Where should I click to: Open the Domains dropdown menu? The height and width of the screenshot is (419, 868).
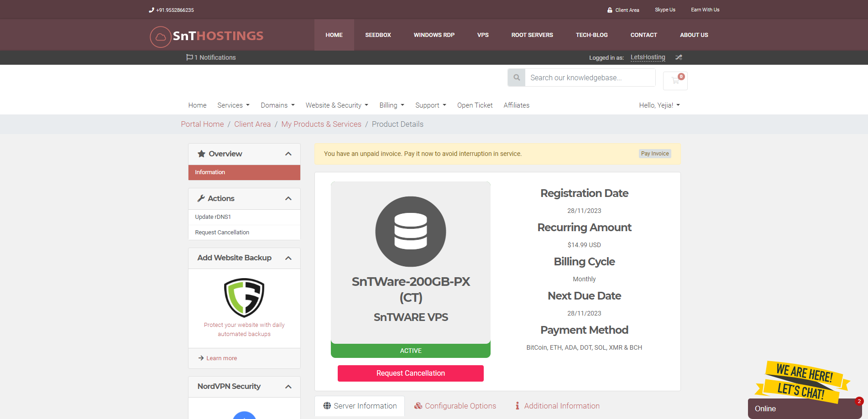(277, 105)
